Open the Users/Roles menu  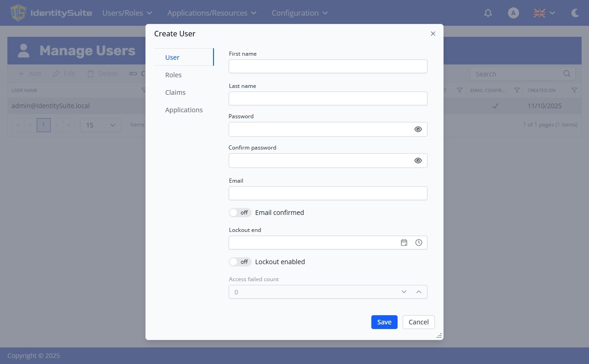[x=127, y=13]
